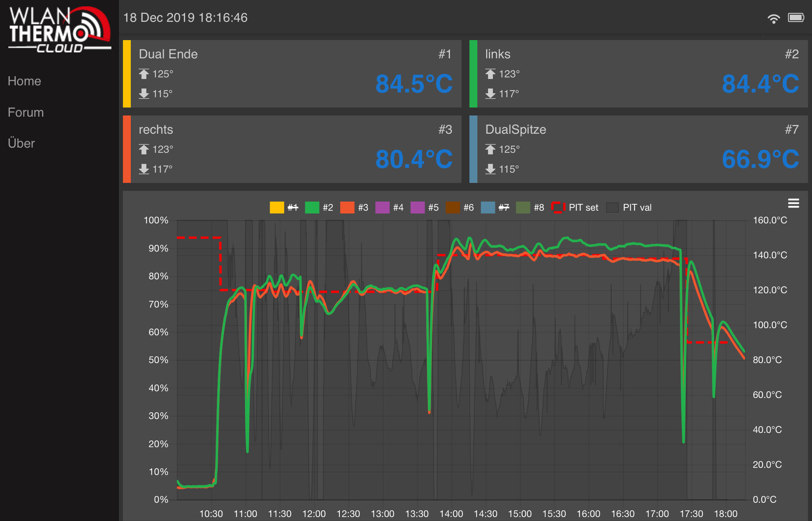Open the Home menu item
Viewport: 812px width, 521px height.
click(24, 81)
